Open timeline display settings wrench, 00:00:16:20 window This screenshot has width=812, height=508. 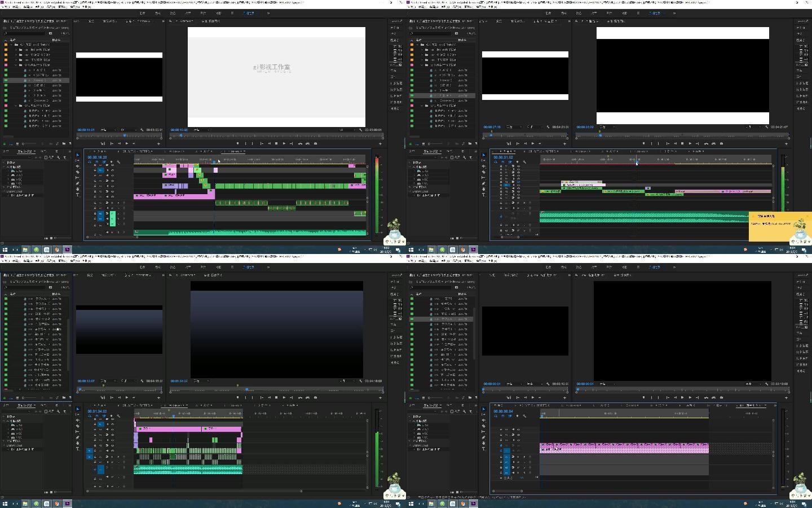(x=118, y=162)
